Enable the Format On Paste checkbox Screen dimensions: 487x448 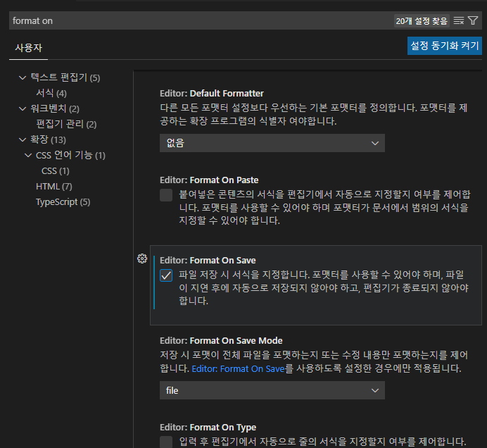pos(166,195)
